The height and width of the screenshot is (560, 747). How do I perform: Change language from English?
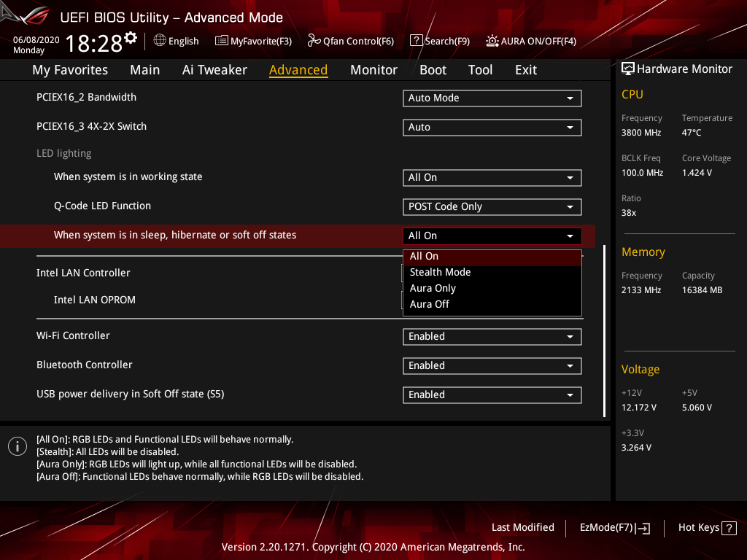coord(177,41)
